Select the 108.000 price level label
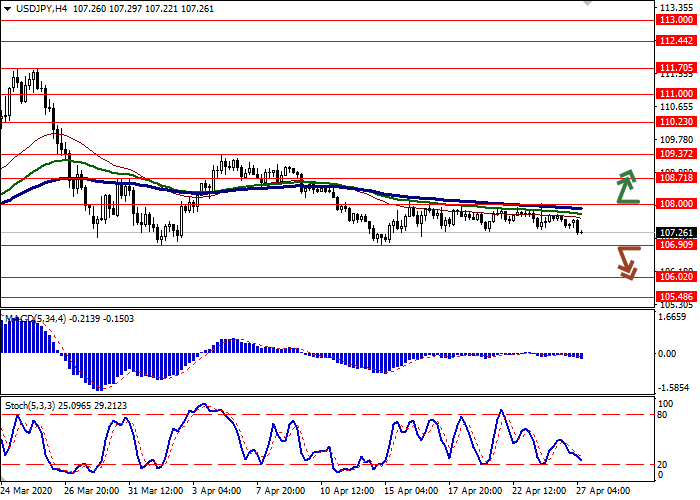700x500 pixels. (676, 203)
